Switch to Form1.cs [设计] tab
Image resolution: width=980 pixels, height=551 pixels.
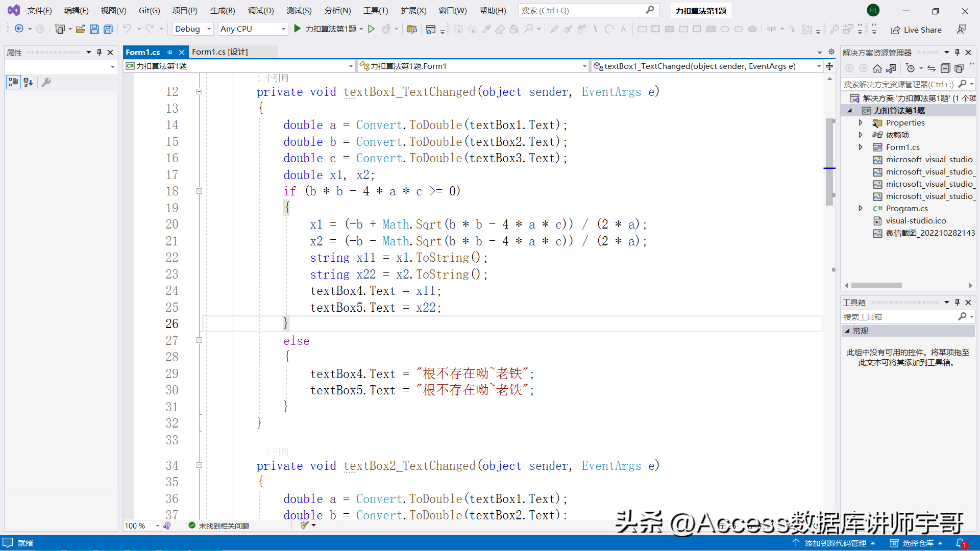(x=220, y=52)
